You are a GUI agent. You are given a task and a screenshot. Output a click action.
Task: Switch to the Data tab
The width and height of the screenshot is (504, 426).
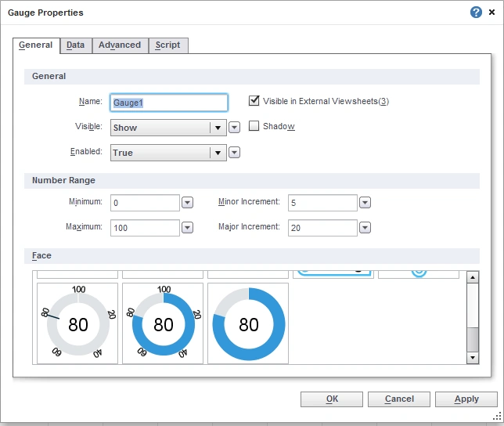(x=75, y=45)
